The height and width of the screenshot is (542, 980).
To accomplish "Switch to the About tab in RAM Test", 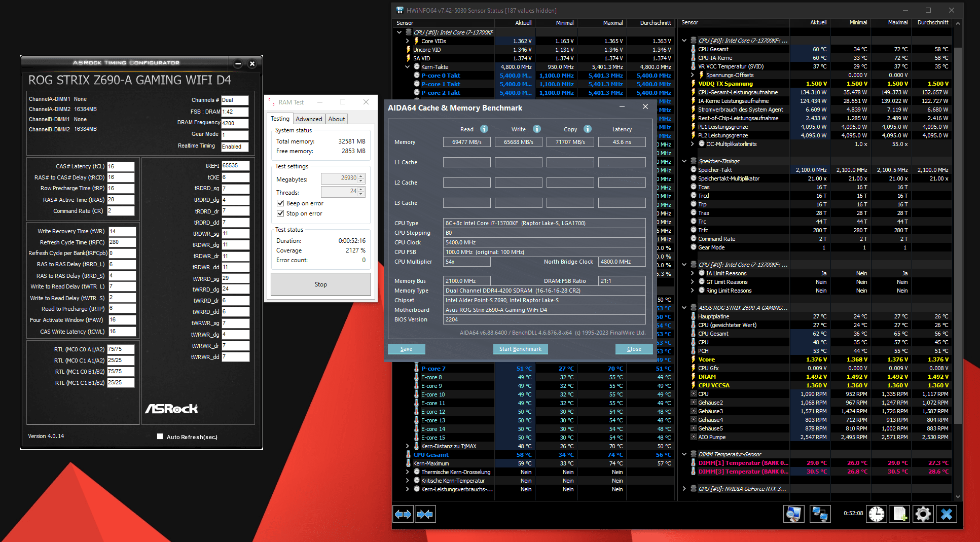I will pyautogui.click(x=337, y=119).
